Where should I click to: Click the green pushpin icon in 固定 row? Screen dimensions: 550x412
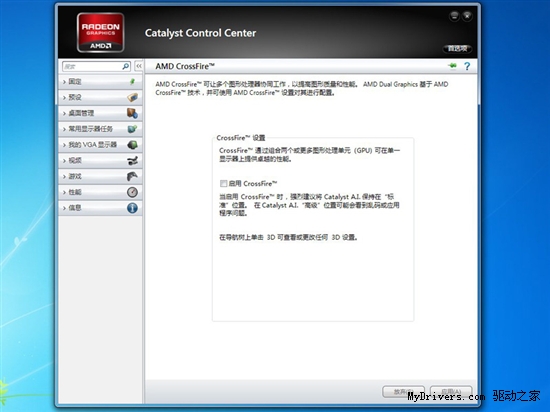point(132,81)
